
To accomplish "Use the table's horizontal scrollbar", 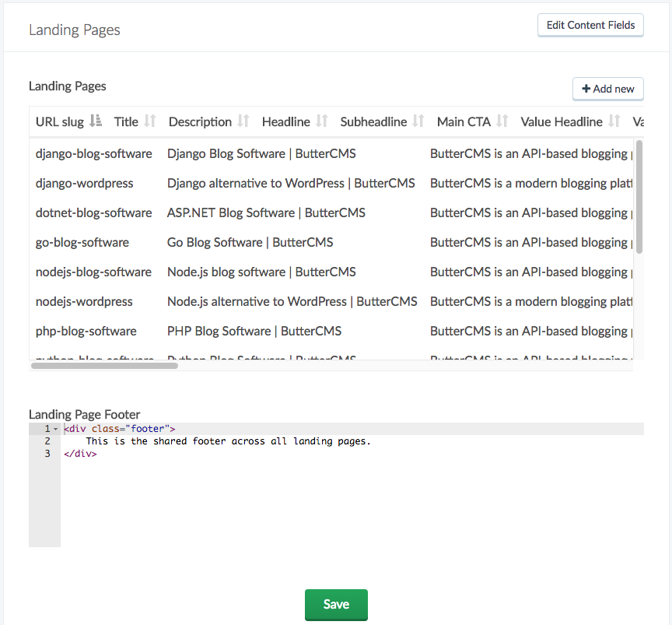I will pyautogui.click(x=104, y=366).
